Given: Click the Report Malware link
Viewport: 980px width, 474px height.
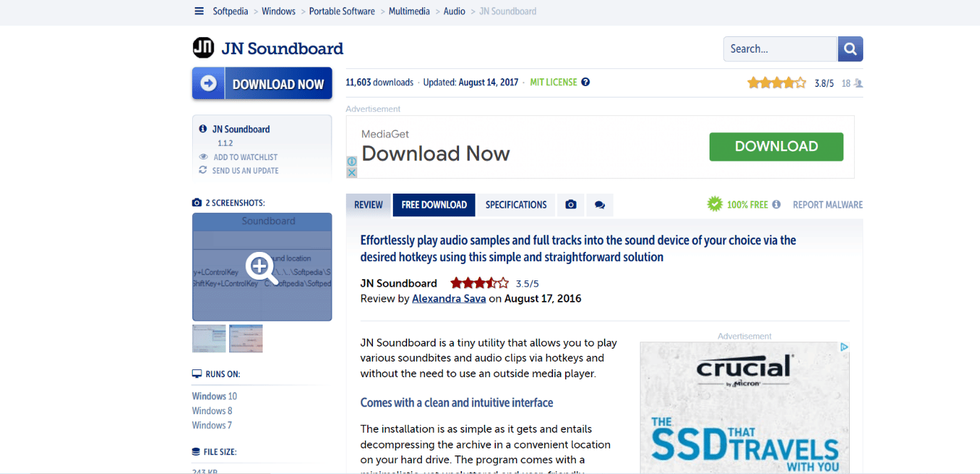Looking at the screenshot, I should point(828,205).
